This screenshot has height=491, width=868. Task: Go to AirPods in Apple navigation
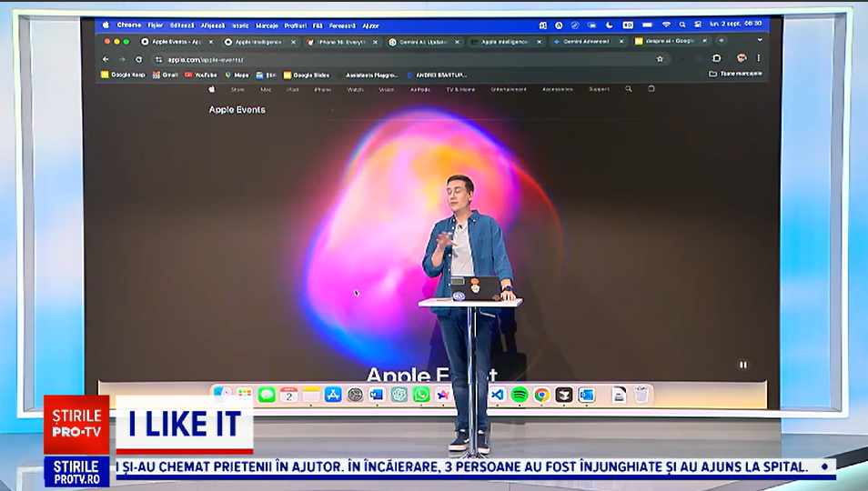click(x=419, y=89)
